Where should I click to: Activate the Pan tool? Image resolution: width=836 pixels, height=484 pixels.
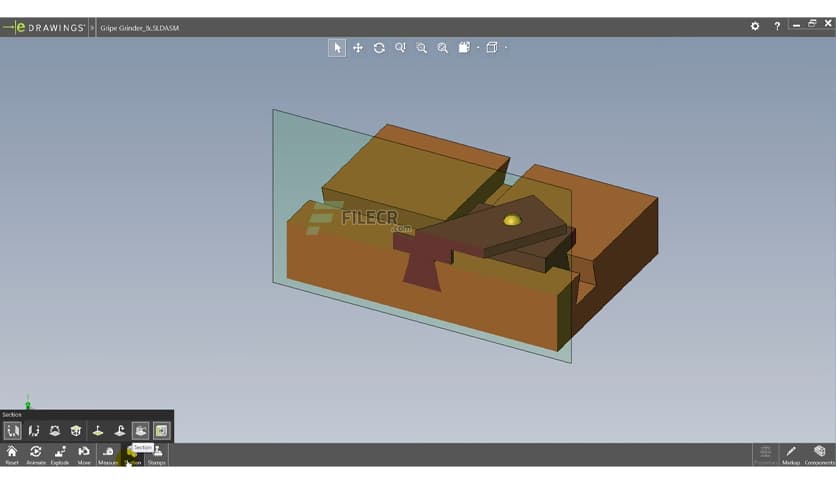coord(358,48)
